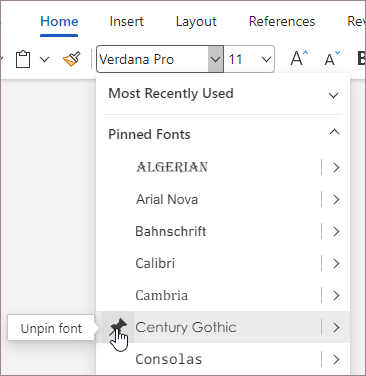Open the Layout tab
The width and height of the screenshot is (366, 376).
point(196,22)
